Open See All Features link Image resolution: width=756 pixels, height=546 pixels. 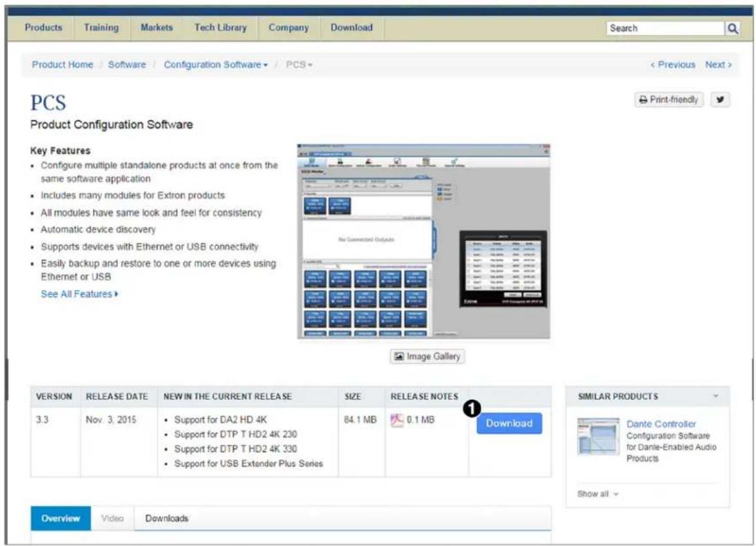pos(79,294)
